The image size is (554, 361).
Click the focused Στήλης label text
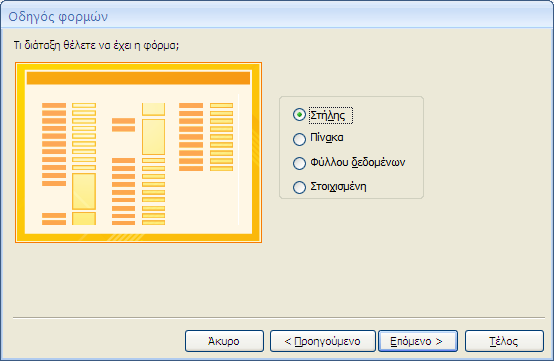point(331,116)
